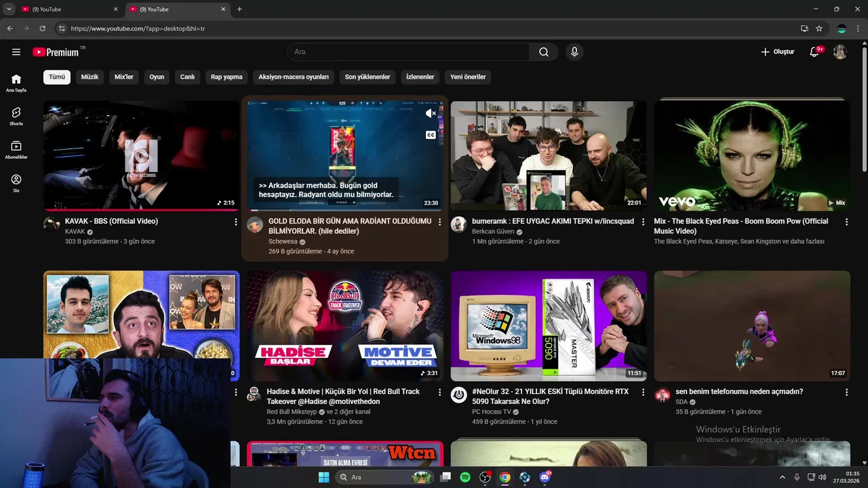Image resolution: width=868 pixels, height=488 pixels.
Task: Click the taskbar Ara search box
Action: (x=384, y=477)
